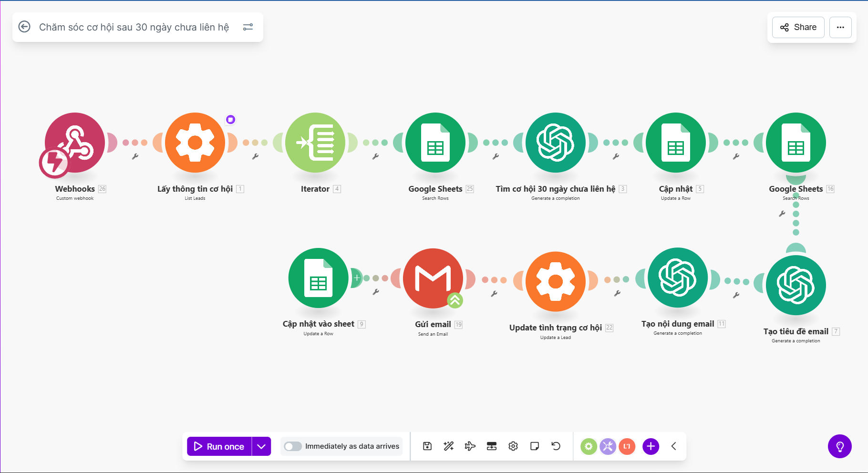Screen dimensions: 868x473
Task: Open 'Tìm cơ hội 30 ngày chưa liên hệ' OpenAI module
Action: click(x=556, y=143)
